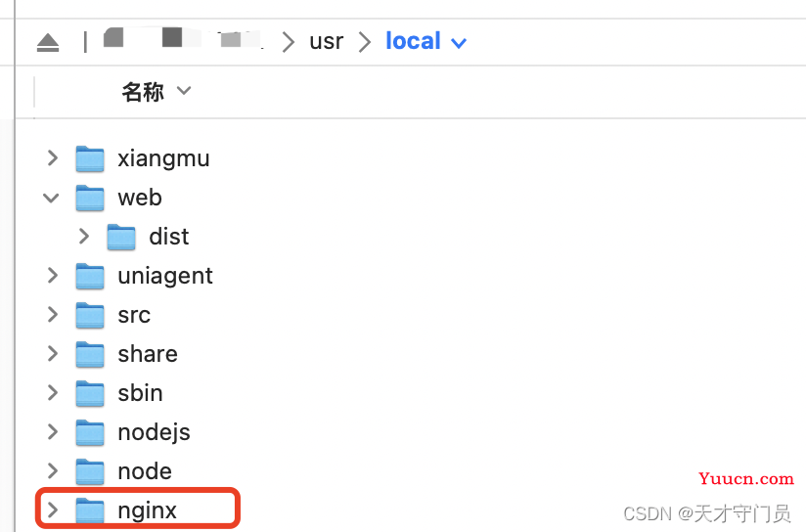Select the node folder row
The height and width of the screenshot is (532, 806).
tap(411, 471)
